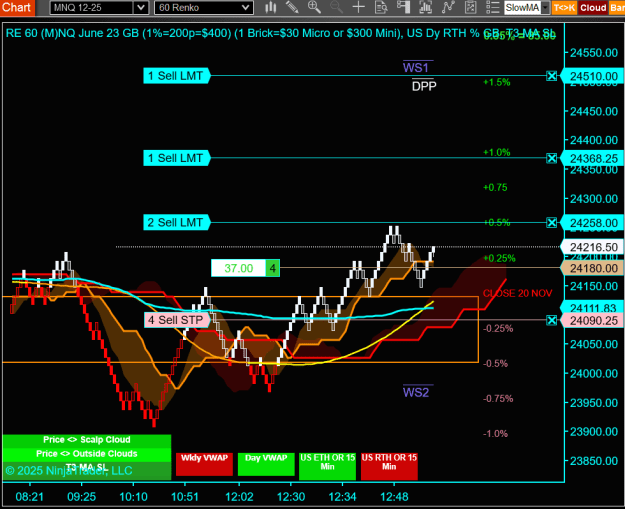Cancel the 24510.00 sell limit order
The height and width of the screenshot is (509, 625).
point(551,76)
